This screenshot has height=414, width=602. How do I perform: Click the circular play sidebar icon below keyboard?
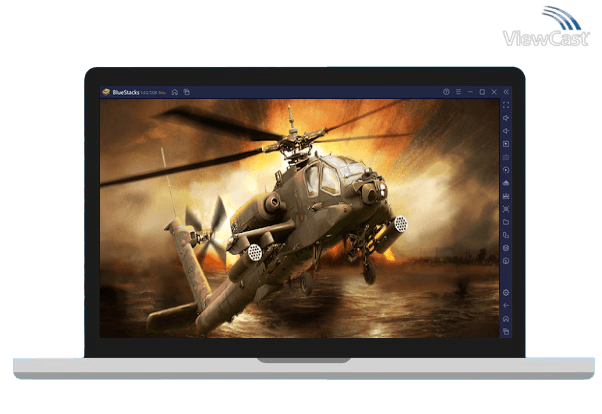506,170
